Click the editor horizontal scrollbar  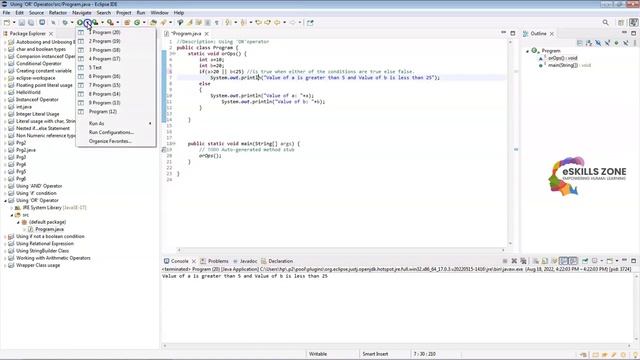(341, 250)
